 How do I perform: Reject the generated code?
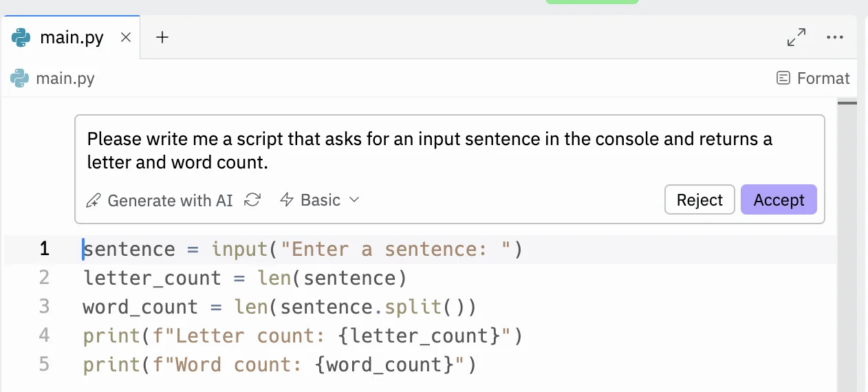pyautogui.click(x=699, y=200)
